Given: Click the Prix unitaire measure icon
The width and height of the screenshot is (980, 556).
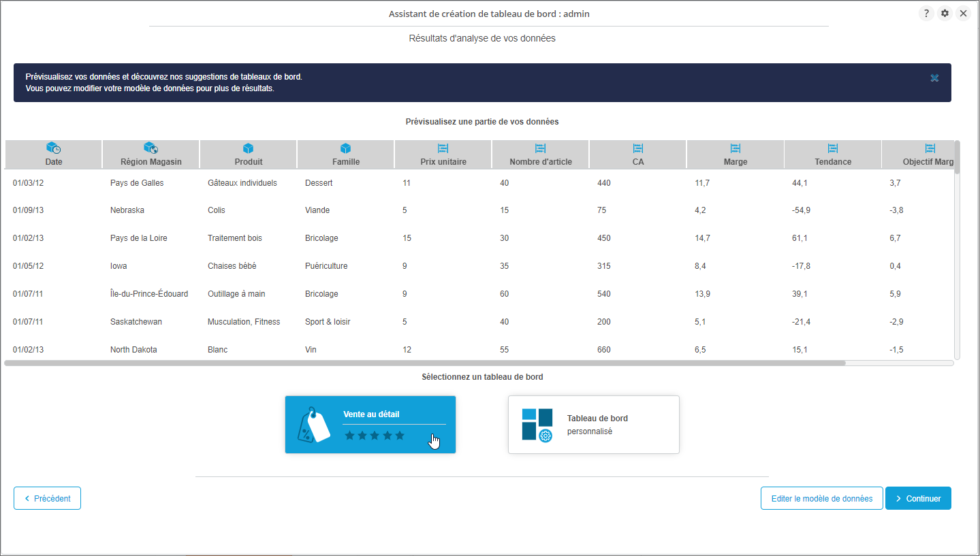Looking at the screenshot, I should tap(443, 148).
